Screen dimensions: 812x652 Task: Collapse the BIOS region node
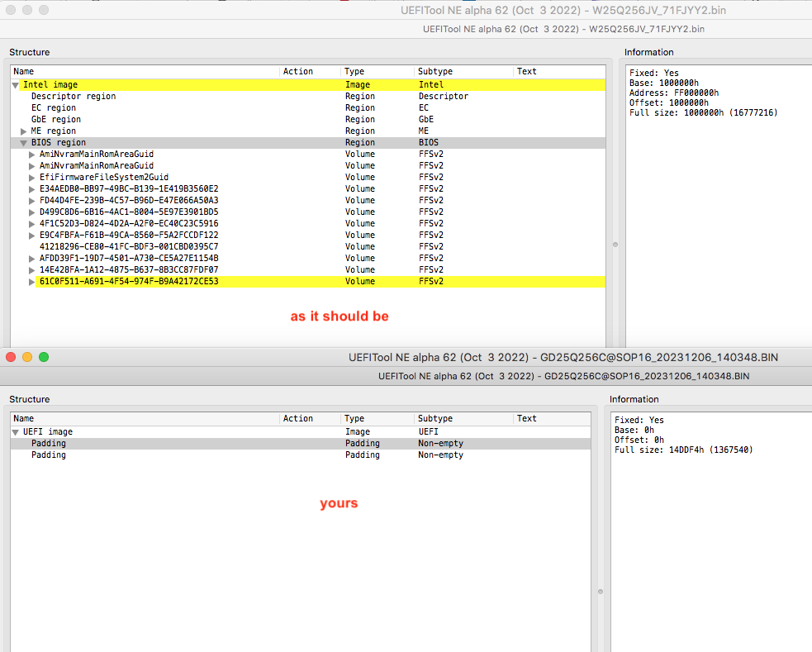click(x=23, y=143)
